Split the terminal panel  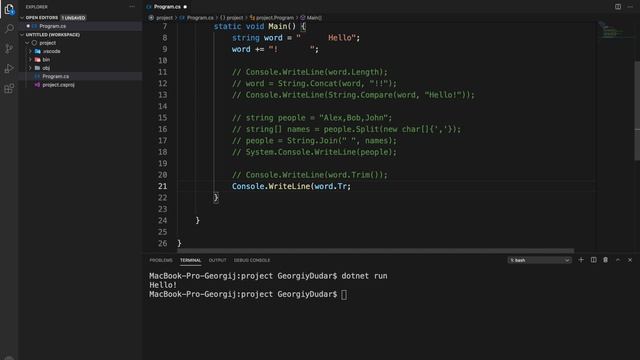click(593, 260)
